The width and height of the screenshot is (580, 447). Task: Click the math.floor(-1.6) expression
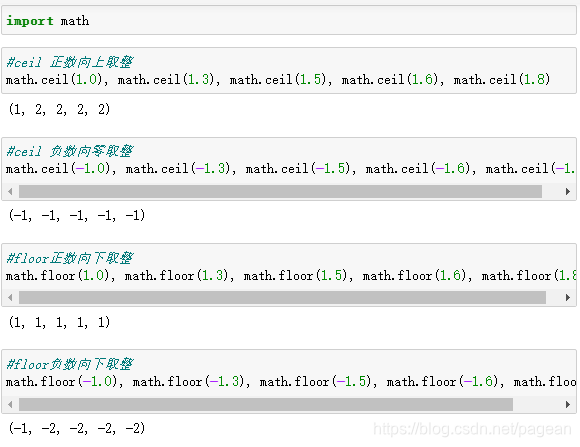[x=443, y=382]
